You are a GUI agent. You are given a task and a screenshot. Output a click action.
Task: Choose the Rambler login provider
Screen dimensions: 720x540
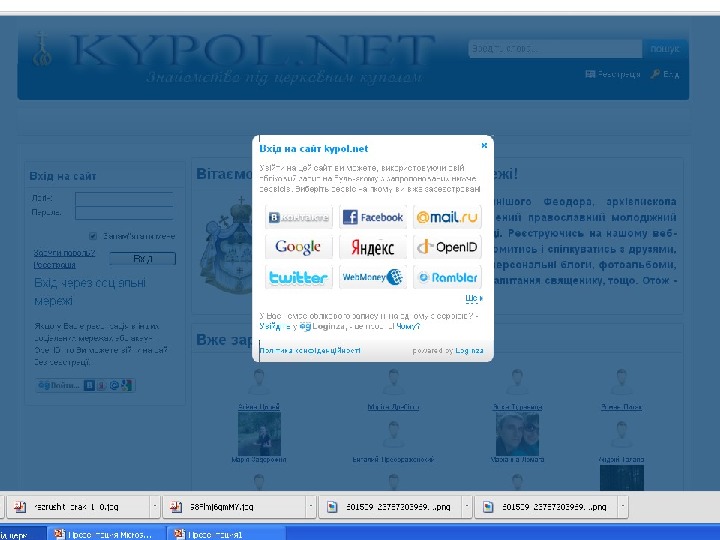pos(447,277)
